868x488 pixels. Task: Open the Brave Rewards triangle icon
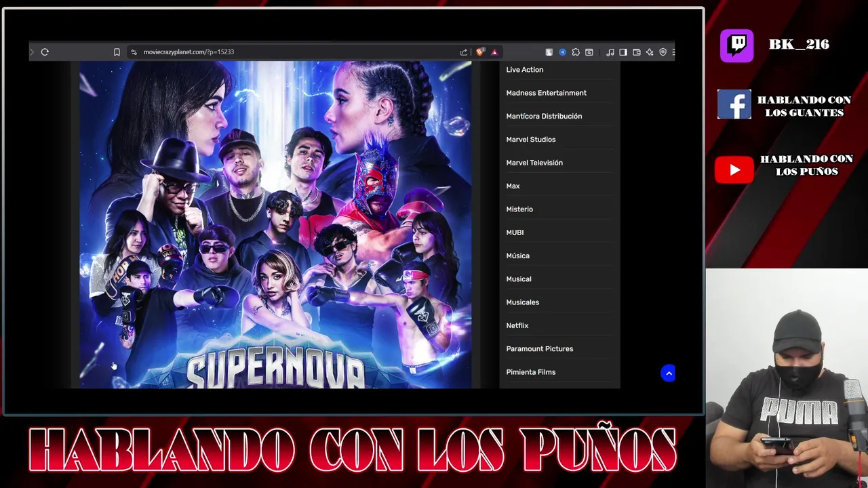tap(494, 52)
